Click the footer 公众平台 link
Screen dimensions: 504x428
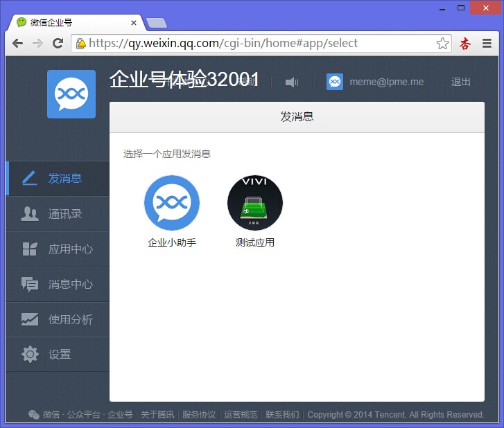[84, 415]
